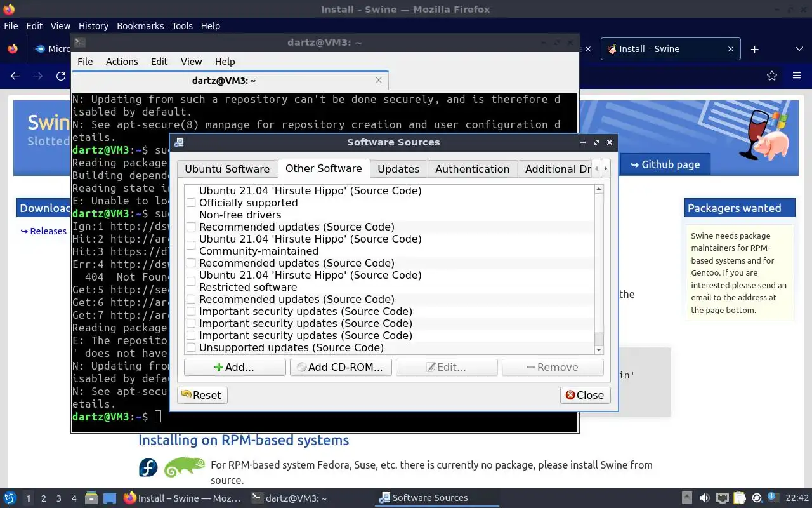The width and height of the screenshot is (812, 508).
Task: Open Firefox's History menu
Action: click(x=93, y=26)
